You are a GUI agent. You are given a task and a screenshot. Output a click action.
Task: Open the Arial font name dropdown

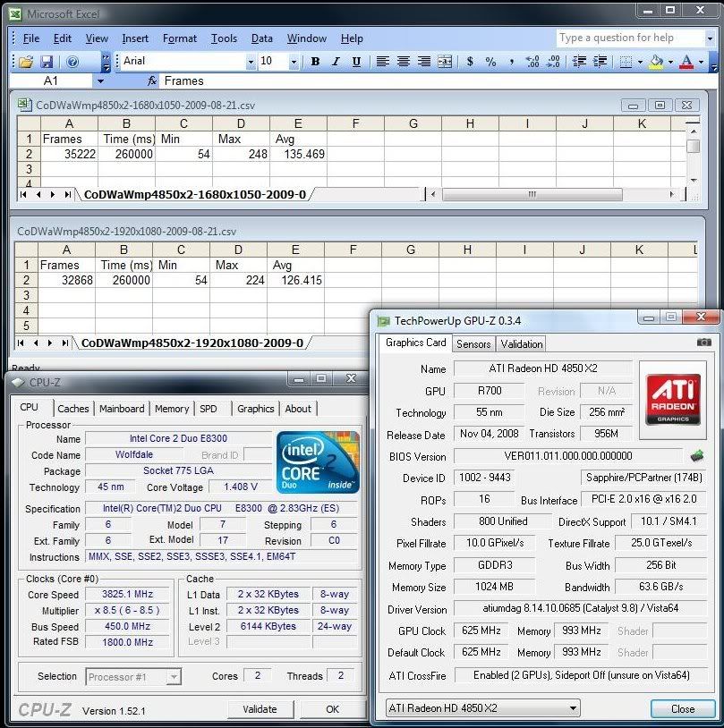click(x=251, y=62)
